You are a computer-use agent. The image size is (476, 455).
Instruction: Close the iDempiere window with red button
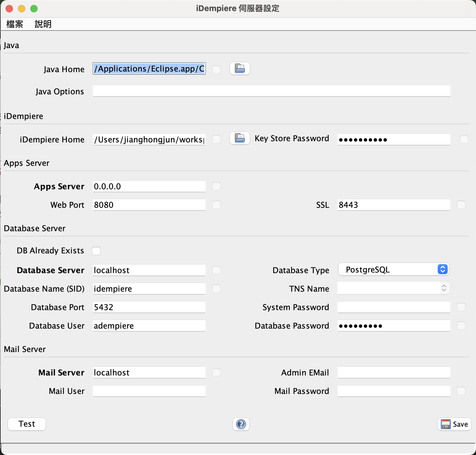(x=9, y=9)
